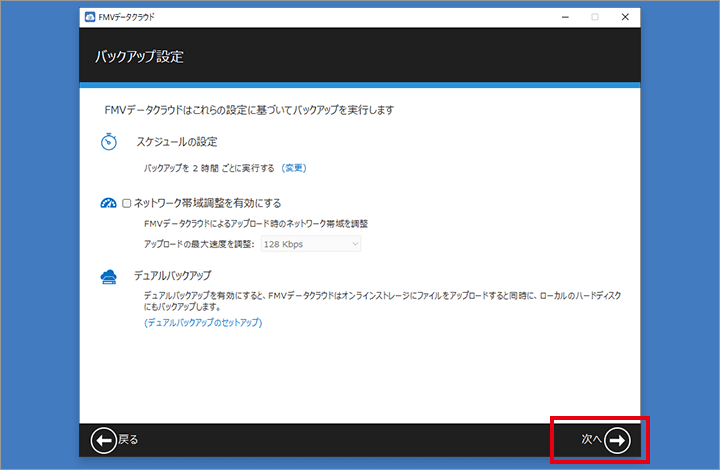Click the バックアップ設定 page header

pos(139,56)
